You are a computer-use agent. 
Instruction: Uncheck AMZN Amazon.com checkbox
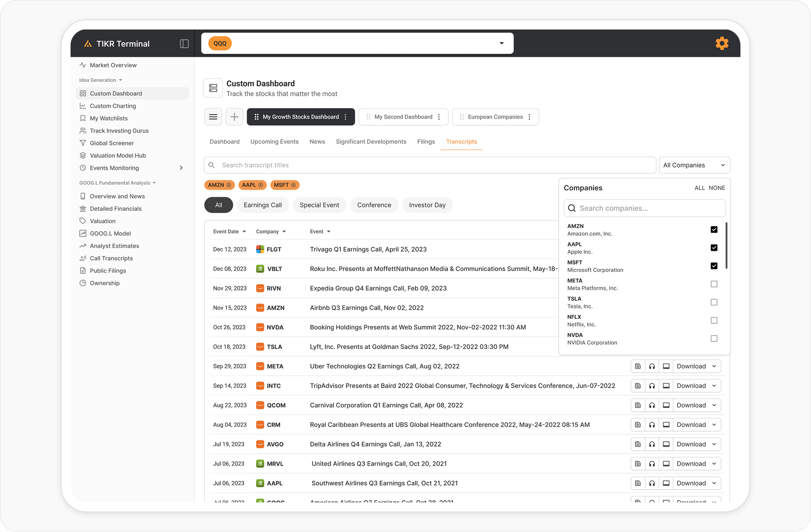[x=714, y=230]
